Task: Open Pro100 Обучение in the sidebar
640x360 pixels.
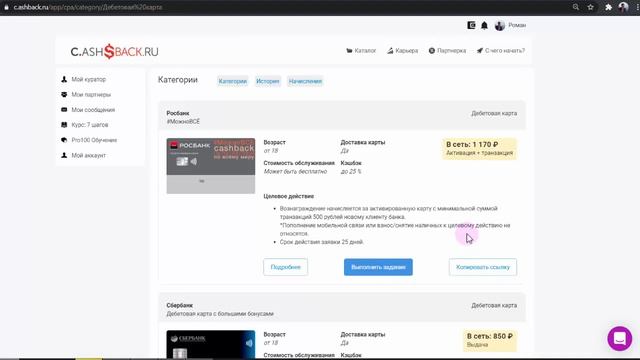Action: pos(94,140)
